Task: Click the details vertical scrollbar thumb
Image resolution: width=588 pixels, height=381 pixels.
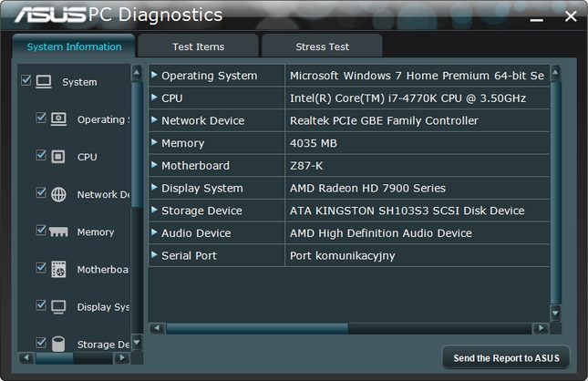Action: point(555,193)
